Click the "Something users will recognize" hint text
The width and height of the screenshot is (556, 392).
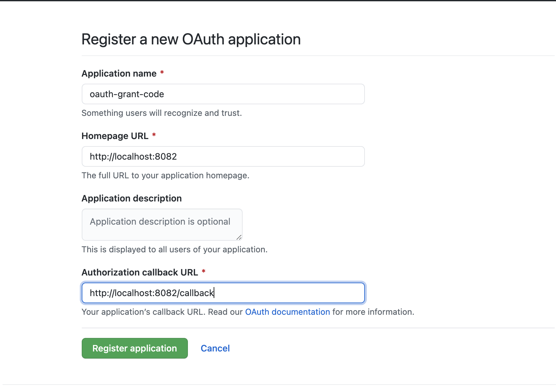tap(162, 113)
